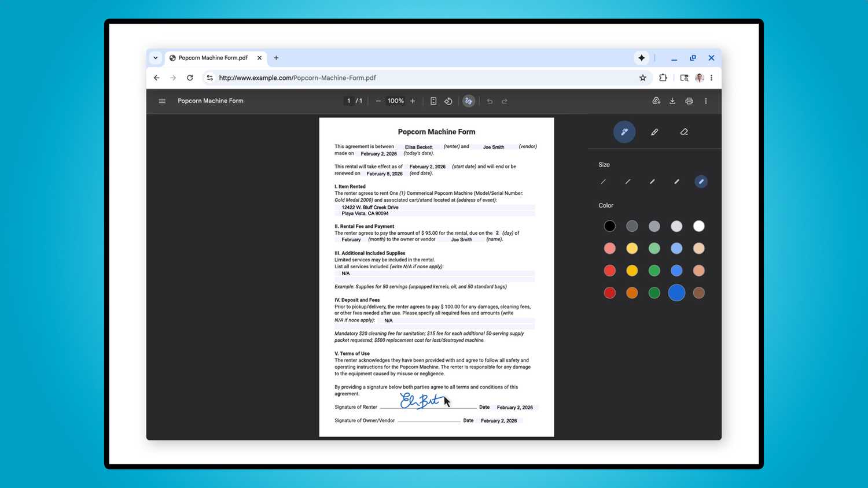Image resolution: width=868 pixels, height=488 pixels.
Task: Select the Eraser tool
Action: click(x=684, y=132)
